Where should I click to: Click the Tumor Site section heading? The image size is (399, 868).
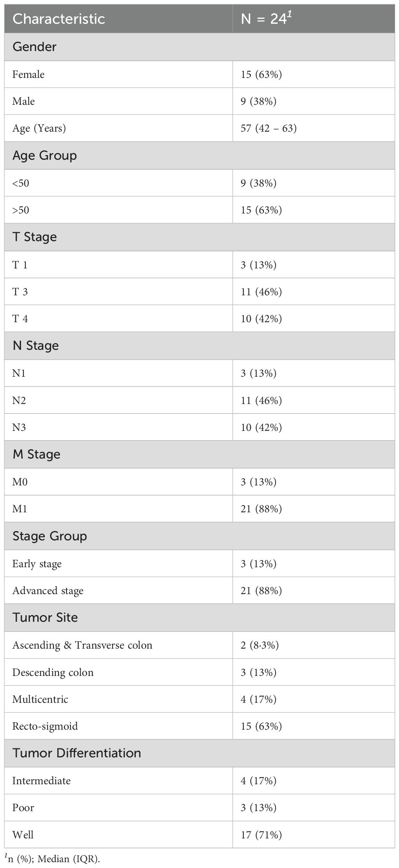pyautogui.click(x=45, y=617)
